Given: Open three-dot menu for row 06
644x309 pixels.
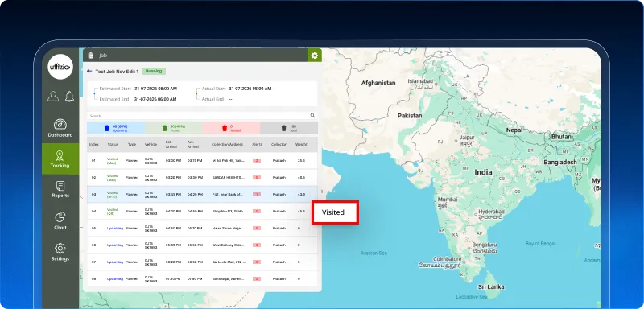Looking at the screenshot, I should tap(312, 245).
